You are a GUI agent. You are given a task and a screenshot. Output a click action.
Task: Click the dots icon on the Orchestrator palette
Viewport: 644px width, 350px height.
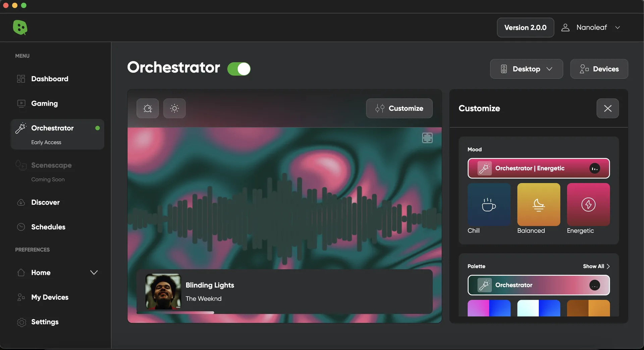point(594,285)
